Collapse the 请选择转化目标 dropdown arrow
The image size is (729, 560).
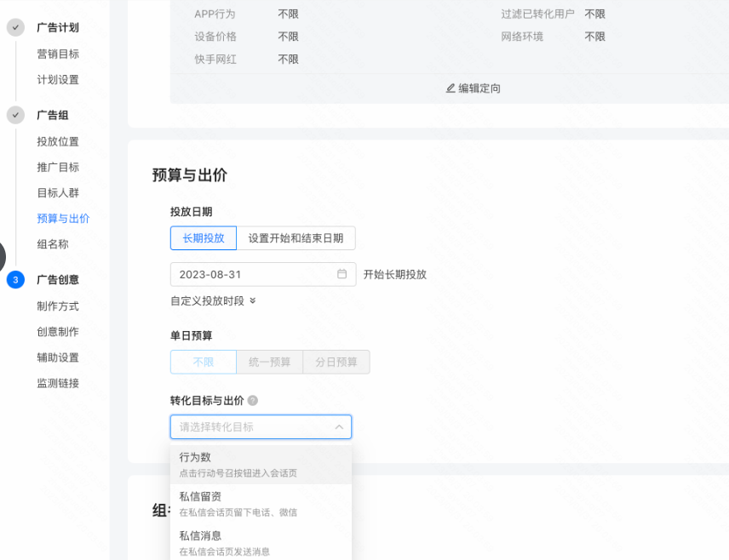pos(339,426)
